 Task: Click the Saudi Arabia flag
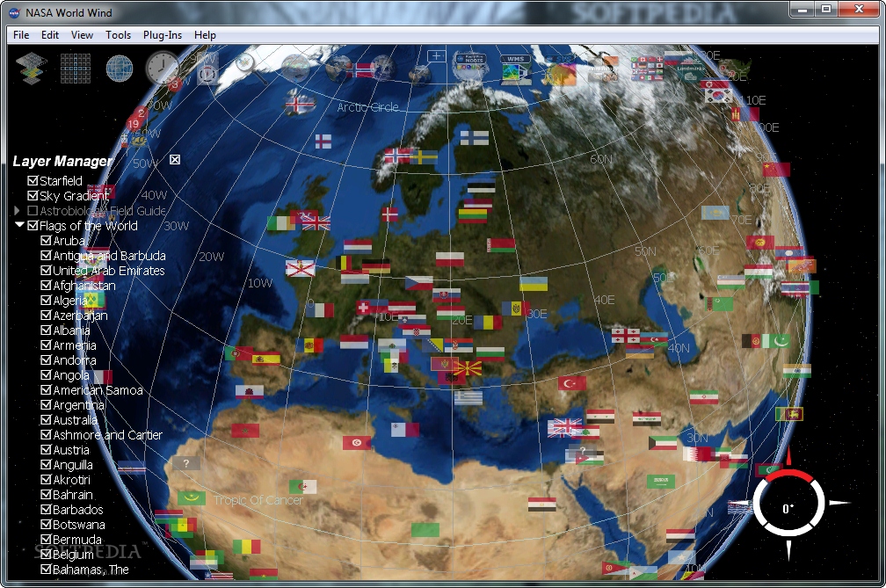(661, 482)
